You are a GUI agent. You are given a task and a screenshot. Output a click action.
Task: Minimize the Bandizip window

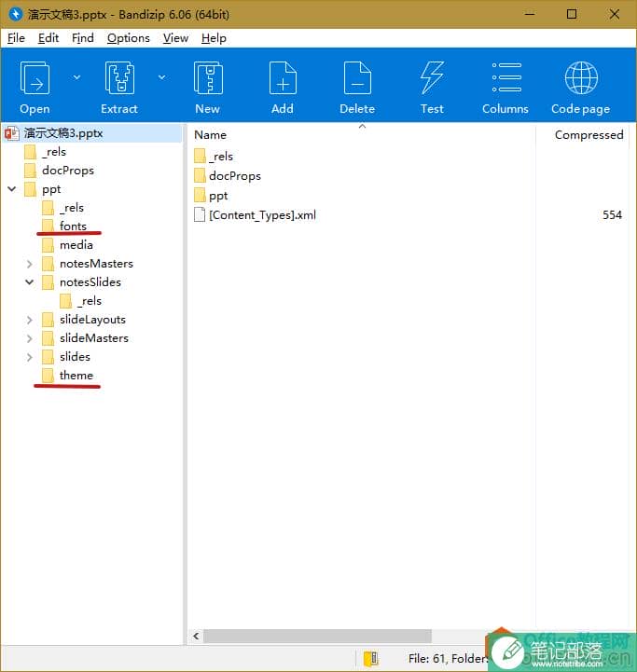[530, 14]
